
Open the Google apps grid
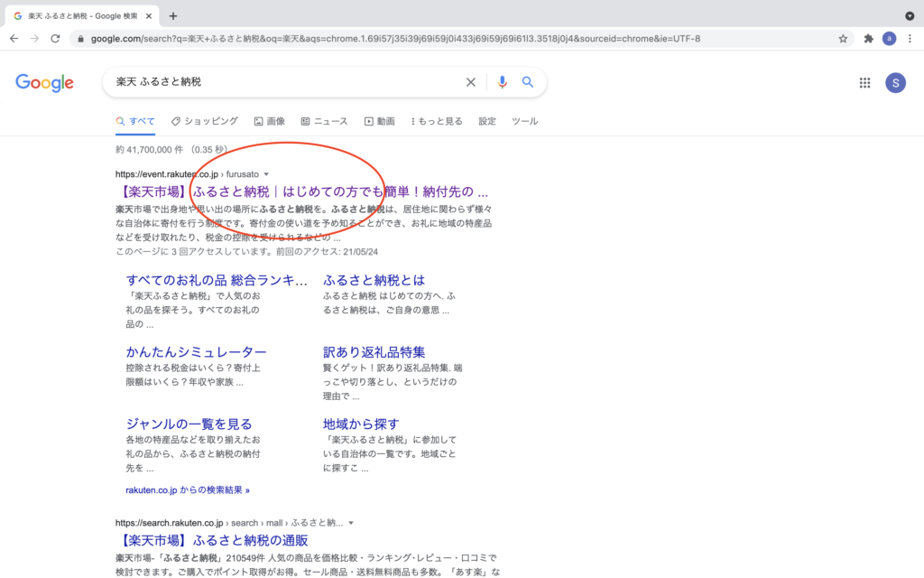(864, 83)
